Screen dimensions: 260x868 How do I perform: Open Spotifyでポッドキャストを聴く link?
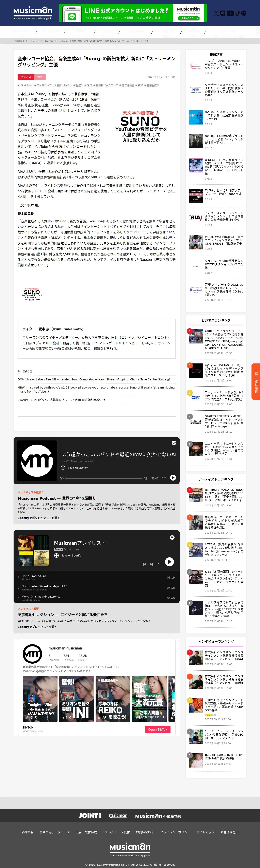[x=39, y=518]
